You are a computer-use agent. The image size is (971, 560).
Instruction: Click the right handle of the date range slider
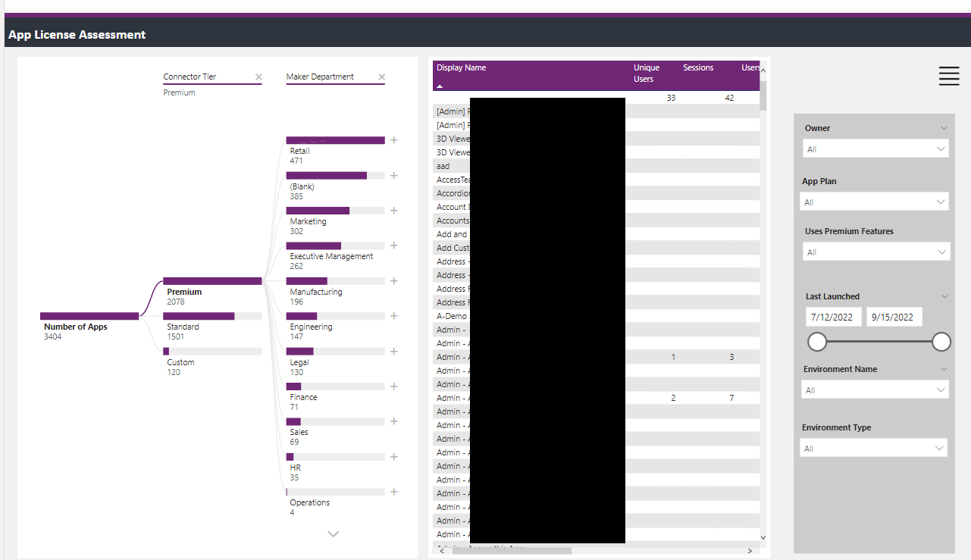coord(941,342)
